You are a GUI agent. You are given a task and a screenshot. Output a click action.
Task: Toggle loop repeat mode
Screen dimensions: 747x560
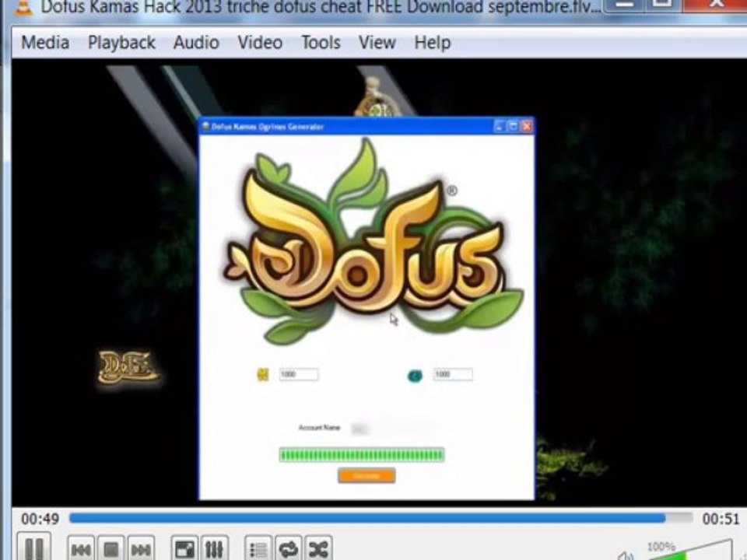coord(289,549)
